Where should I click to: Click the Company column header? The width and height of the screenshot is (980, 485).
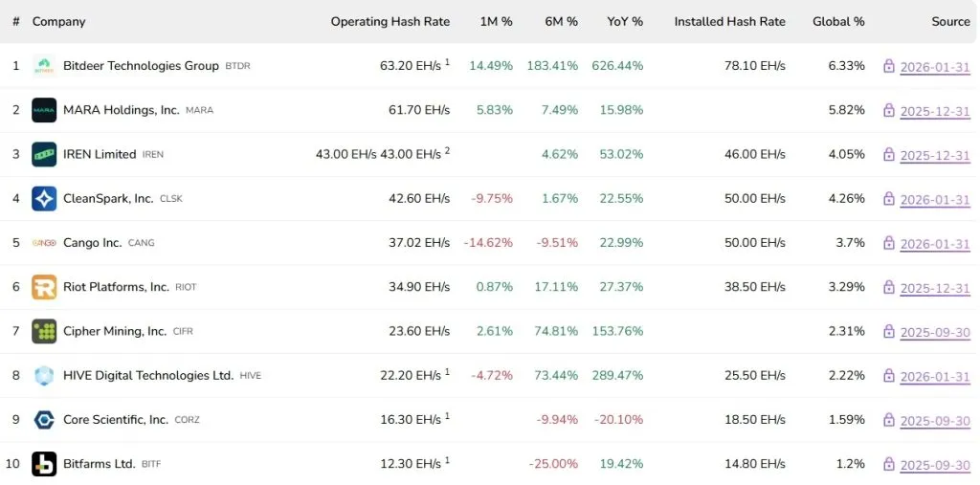(x=58, y=21)
